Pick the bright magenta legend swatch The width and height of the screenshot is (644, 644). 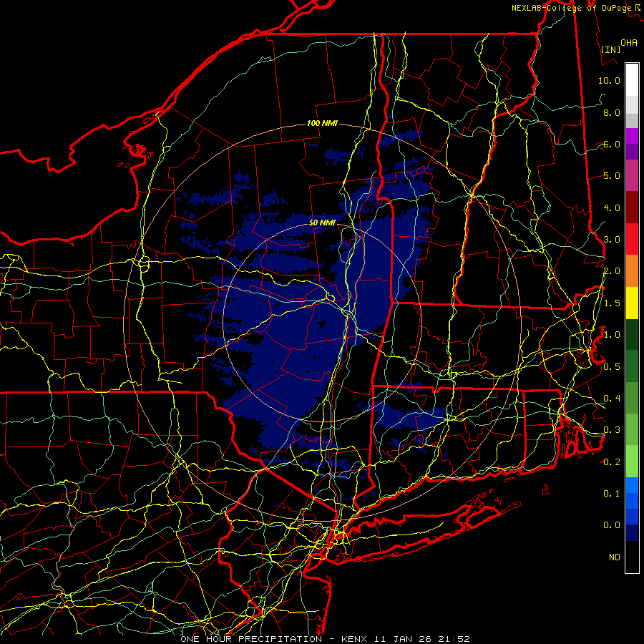[632, 136]
